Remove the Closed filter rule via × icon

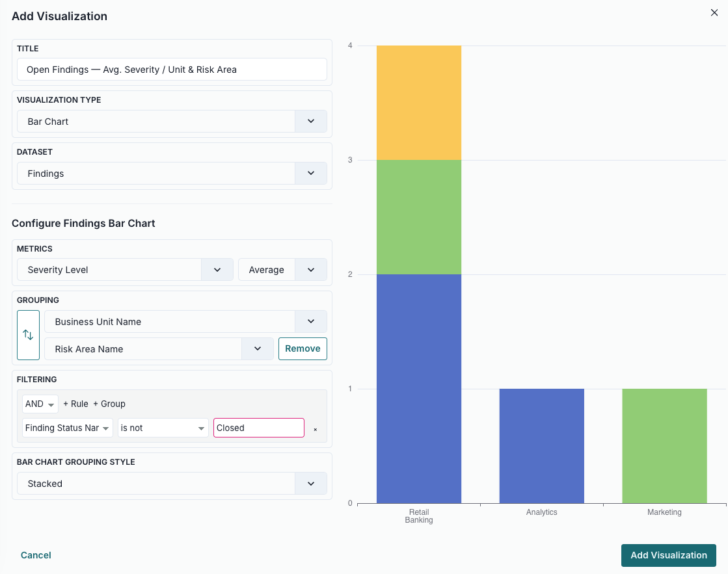pyautogui.click(x=315, y=429)
